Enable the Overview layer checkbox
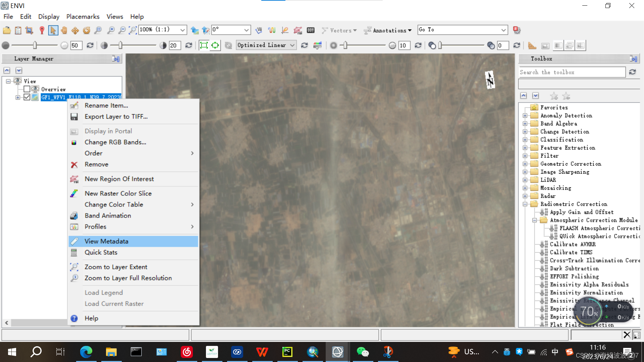The image size is (644, 362). tap(27, 89)
